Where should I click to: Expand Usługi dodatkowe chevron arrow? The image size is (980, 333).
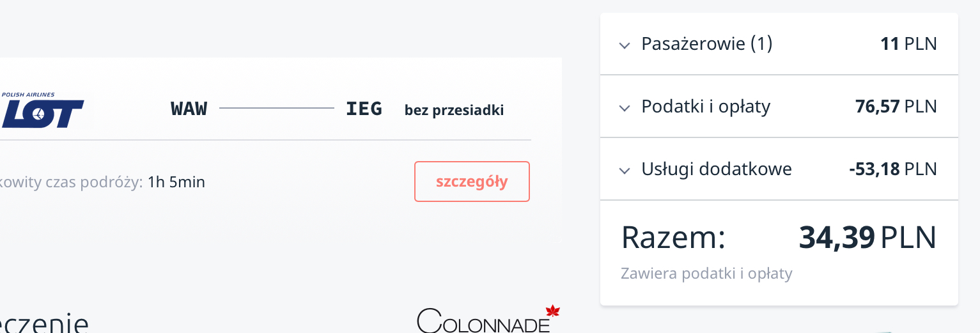pyautogui.click(x=625, y=171)
